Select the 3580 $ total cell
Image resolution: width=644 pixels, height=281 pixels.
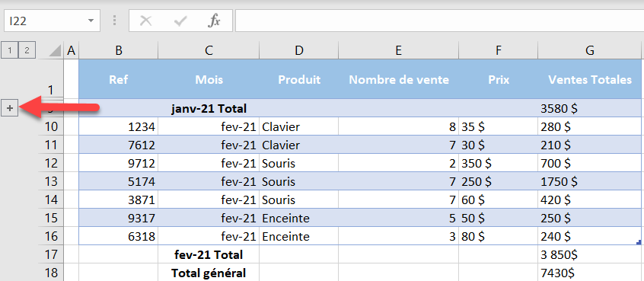click(x=591, y=108)
